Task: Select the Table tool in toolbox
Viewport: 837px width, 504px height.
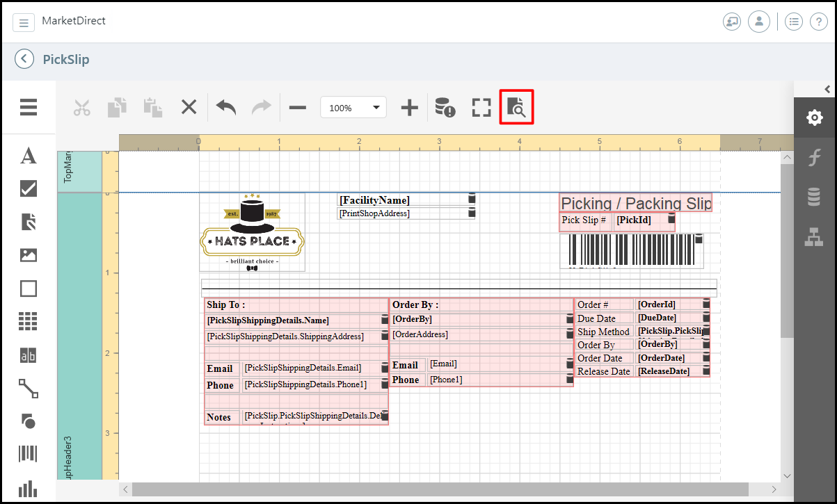Action: tap(29, 321)
